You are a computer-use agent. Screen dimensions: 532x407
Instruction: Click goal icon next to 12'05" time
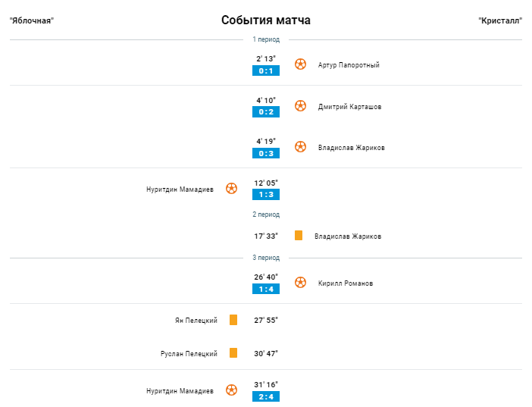point(231,189)
